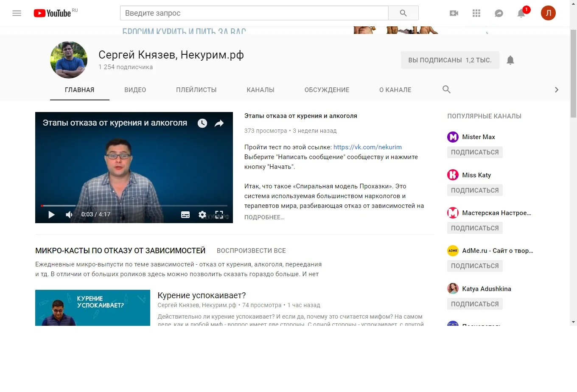Switch to the Каналы tab
Screen dimensions: 577x392
[x=260, y=90]
